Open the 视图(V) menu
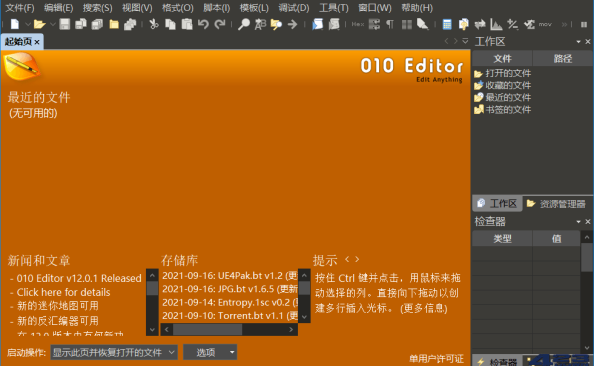The width and height of the screenshot is (594, 366). click(137, 8)
